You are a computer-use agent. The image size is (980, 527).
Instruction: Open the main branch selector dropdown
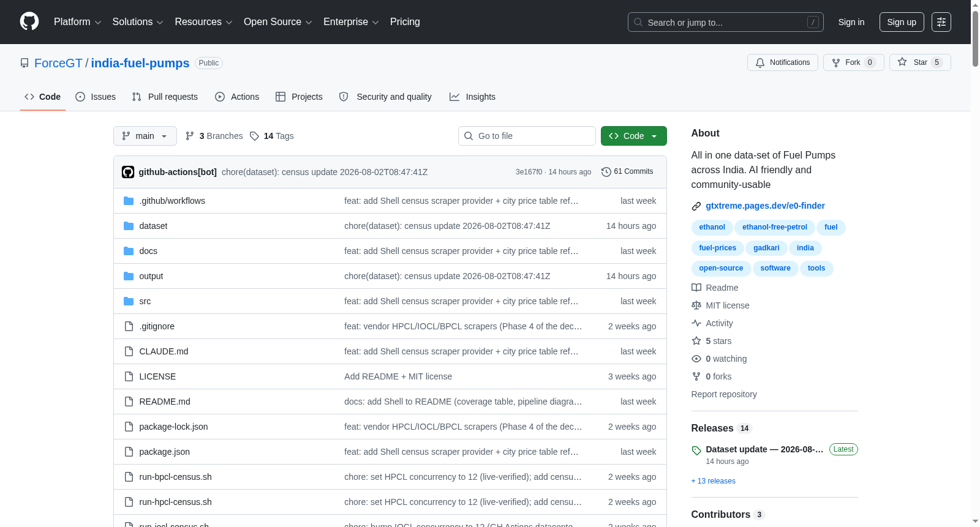point(145,136)
